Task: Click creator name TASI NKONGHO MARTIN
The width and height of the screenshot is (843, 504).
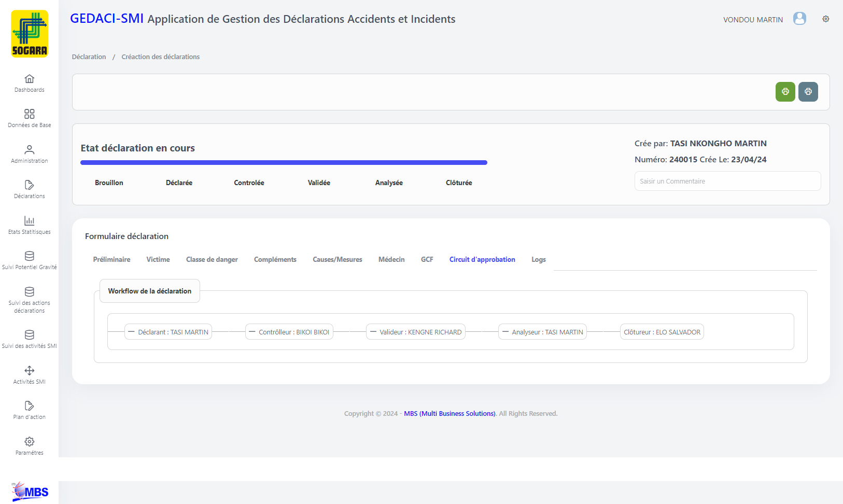Action: [x=718, y=144]
